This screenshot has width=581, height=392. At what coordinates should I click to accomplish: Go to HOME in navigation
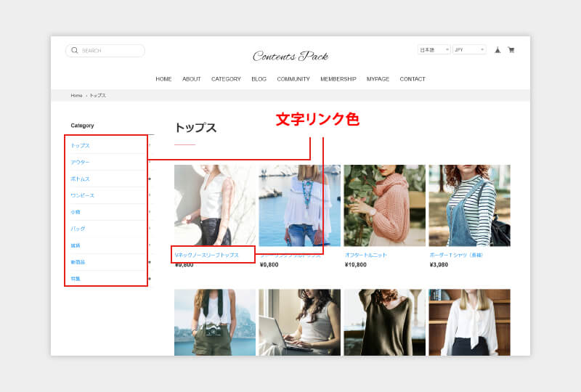pyautogui.click(x=163, y=79)
